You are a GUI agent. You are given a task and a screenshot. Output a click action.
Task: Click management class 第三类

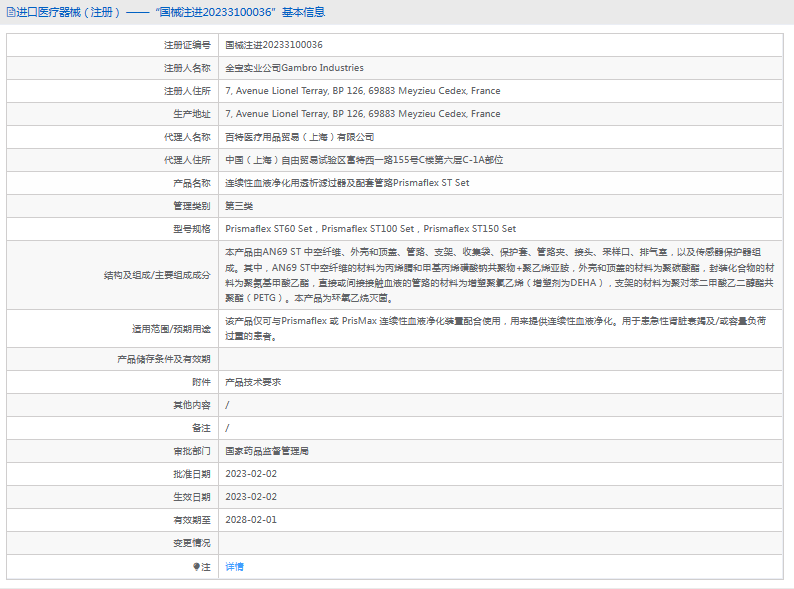click(239, 206)
